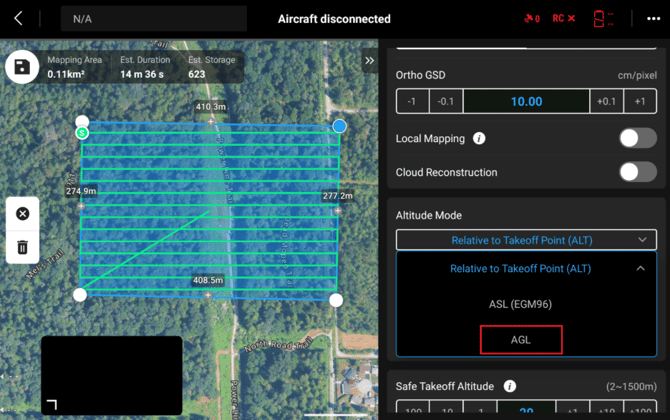
Task: Open Local Mapping info tooltip
Action: click(479, 139)
